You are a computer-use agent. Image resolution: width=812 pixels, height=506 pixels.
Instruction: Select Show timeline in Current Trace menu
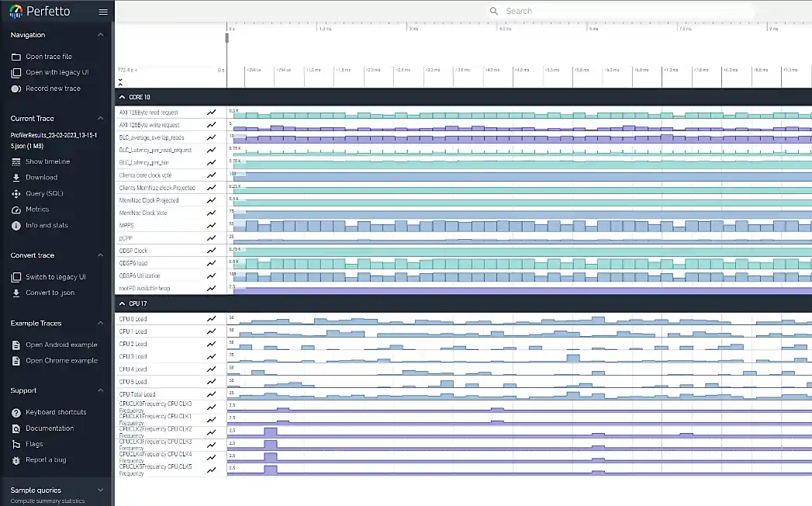pyautogui.click(x=15, y=161)
